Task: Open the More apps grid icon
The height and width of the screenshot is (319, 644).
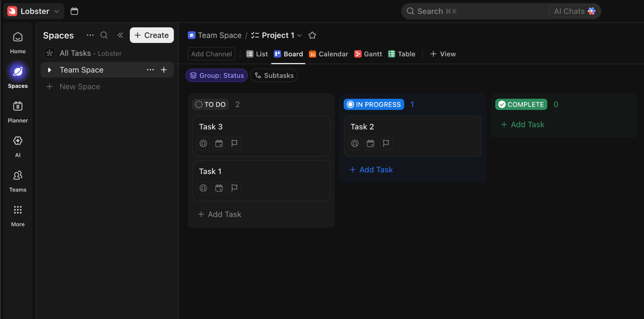Action: tap(18, 210)
